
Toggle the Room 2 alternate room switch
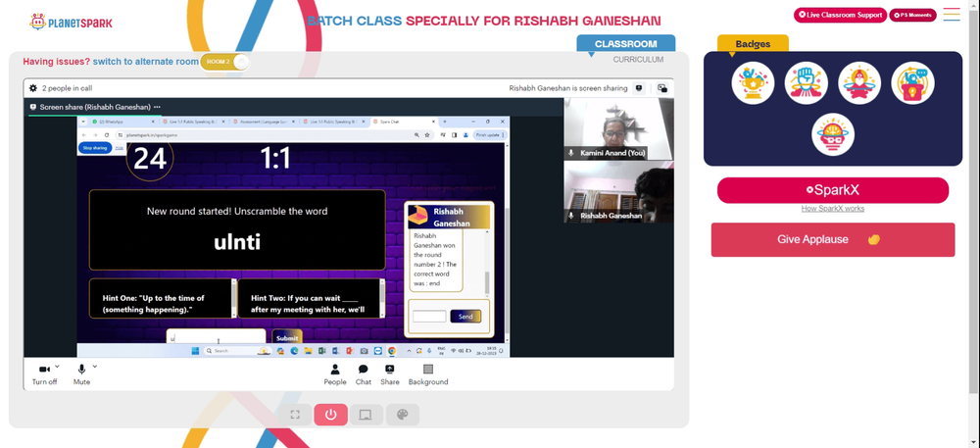(x=225, y=61)
